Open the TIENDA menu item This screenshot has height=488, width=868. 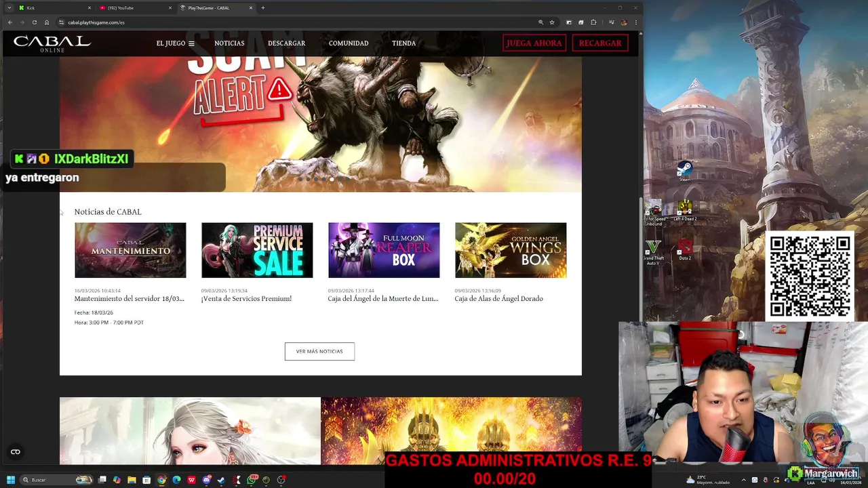403,43
